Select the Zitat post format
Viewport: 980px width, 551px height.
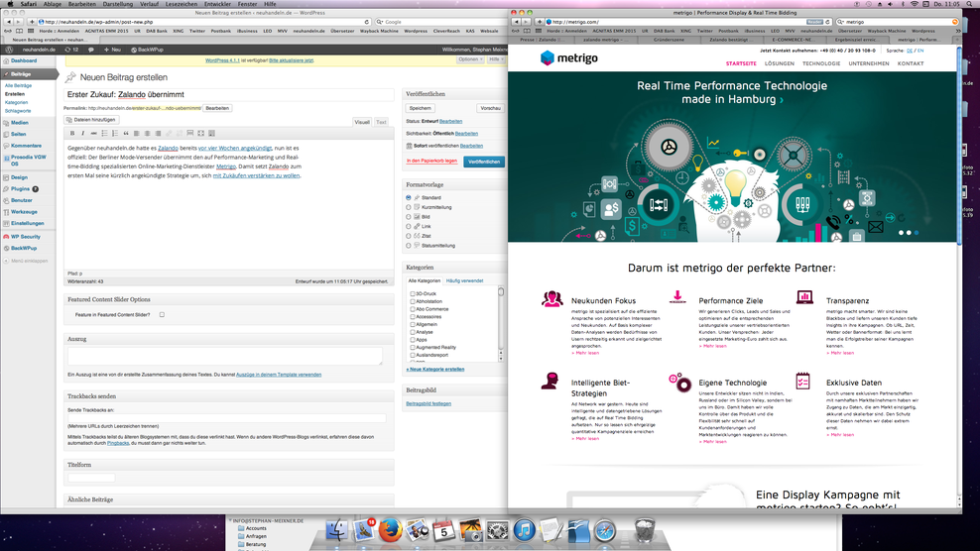pyautogui.click(x=409, y=236)
